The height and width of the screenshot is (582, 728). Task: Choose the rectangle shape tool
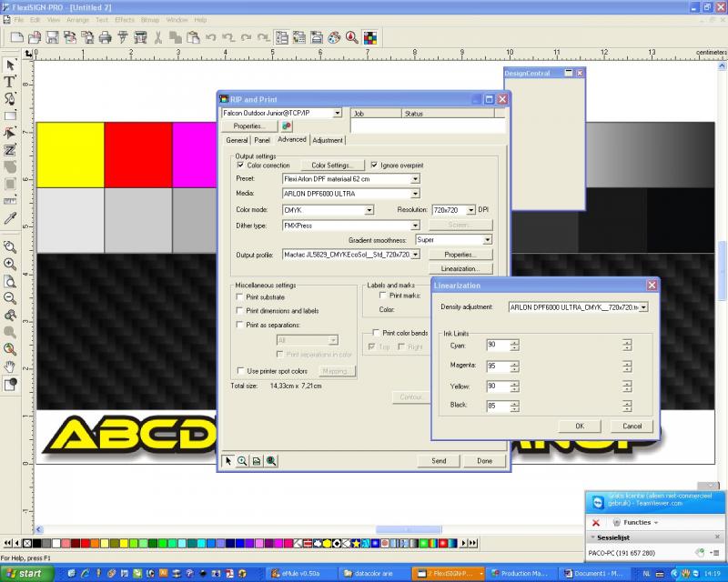[10, 115]
